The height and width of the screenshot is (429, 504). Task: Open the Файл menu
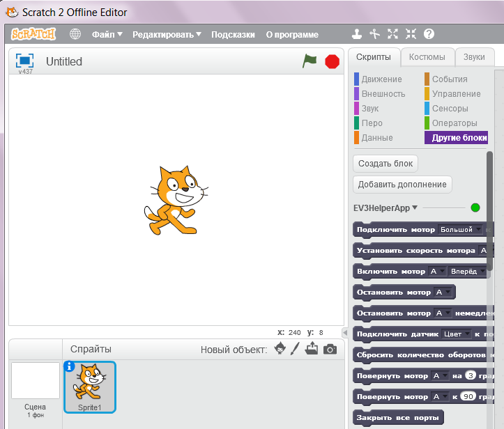(x=107, y=34)
